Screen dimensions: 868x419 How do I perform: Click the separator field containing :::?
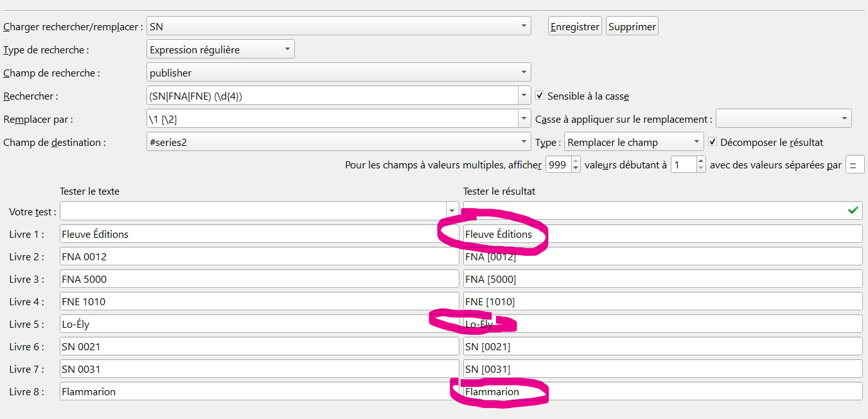pyautogui.click(x=855, y=165)
